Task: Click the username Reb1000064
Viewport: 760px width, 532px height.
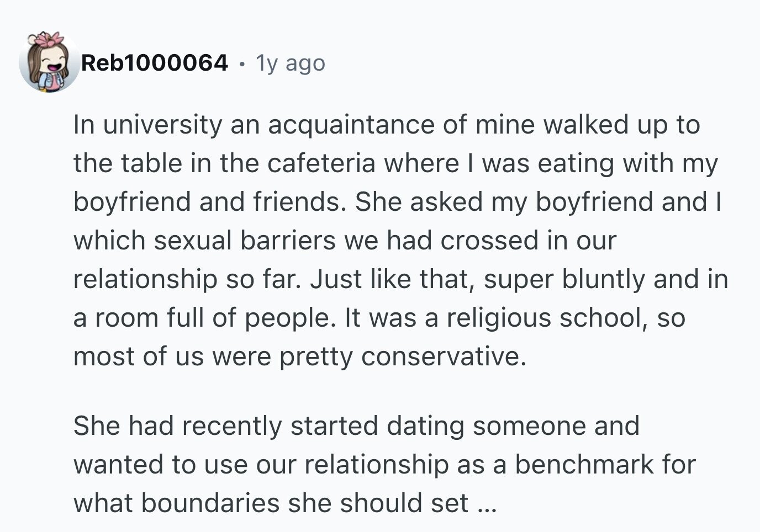Action: pos(155,63)
